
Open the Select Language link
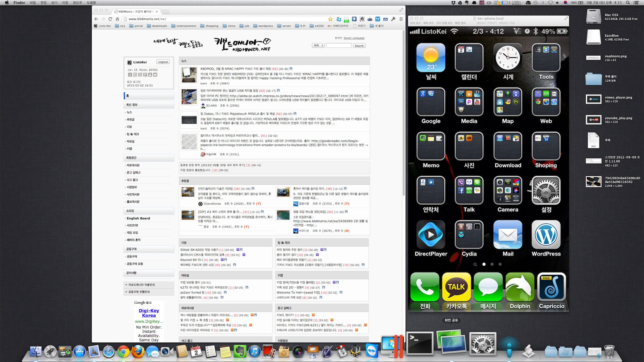354,38
